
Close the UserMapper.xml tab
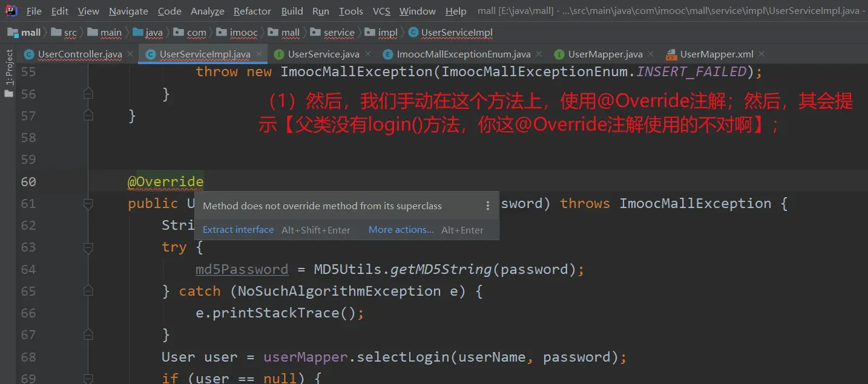coord(761,54)
